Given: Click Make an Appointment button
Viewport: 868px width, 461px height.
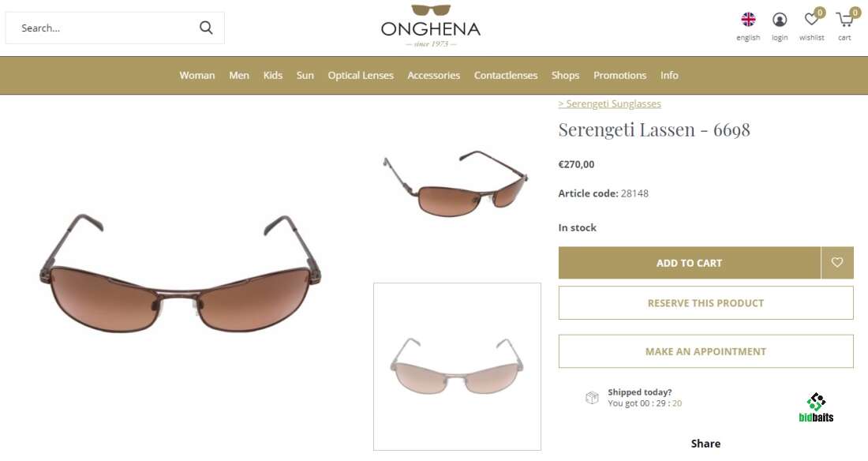Looking at the screenshot, I should tap(705, 351).
